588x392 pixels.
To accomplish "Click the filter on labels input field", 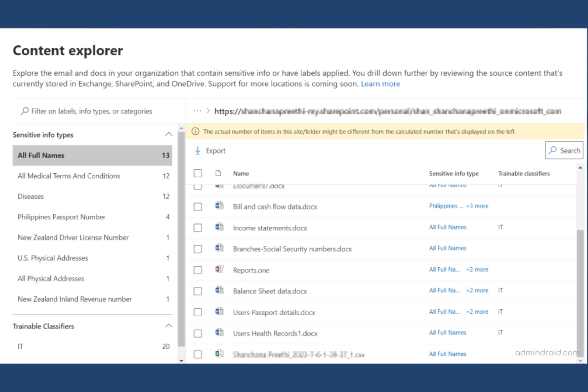I will [x=91, y=111].
